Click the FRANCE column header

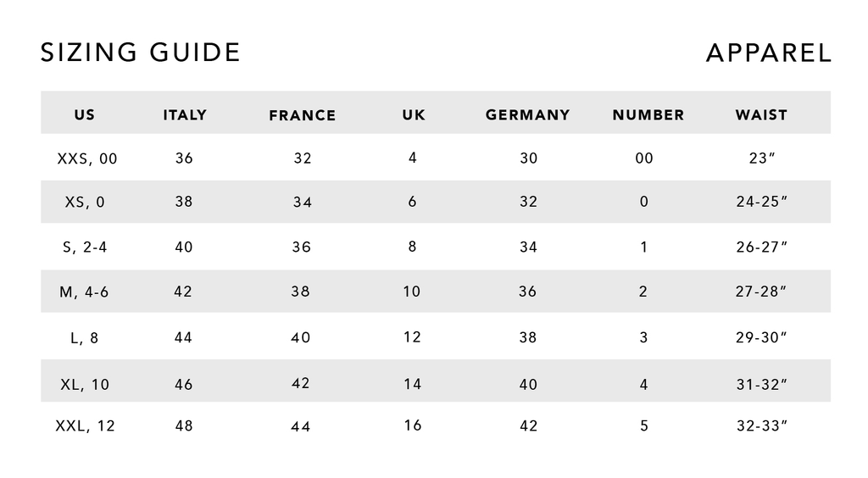(303, 115)
